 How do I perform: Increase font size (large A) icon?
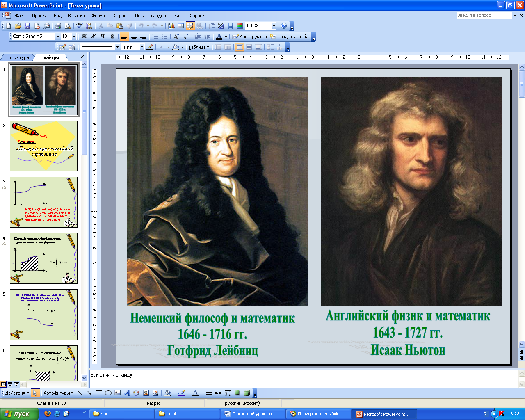click(x=176, y=37)
